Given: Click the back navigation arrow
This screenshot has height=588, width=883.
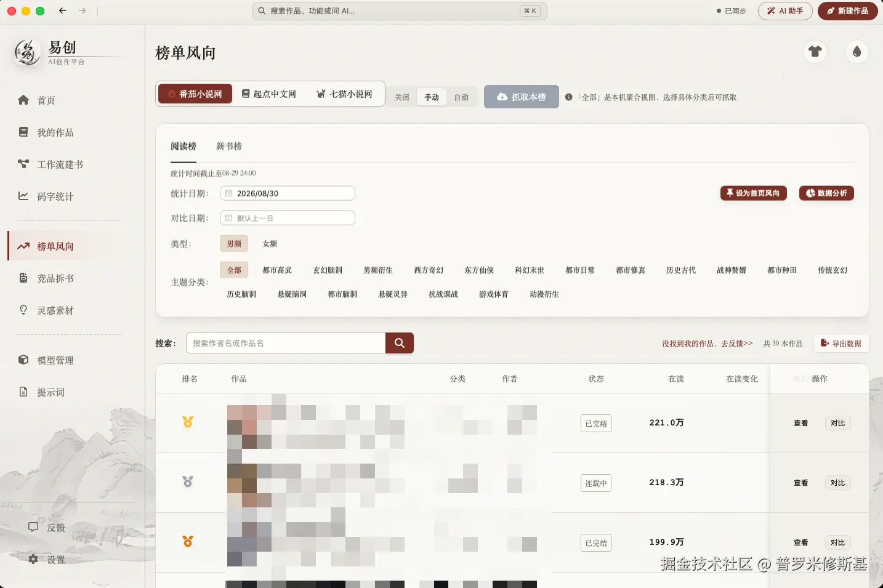Looking at the screenshot, I should click(x=63, y=10).
